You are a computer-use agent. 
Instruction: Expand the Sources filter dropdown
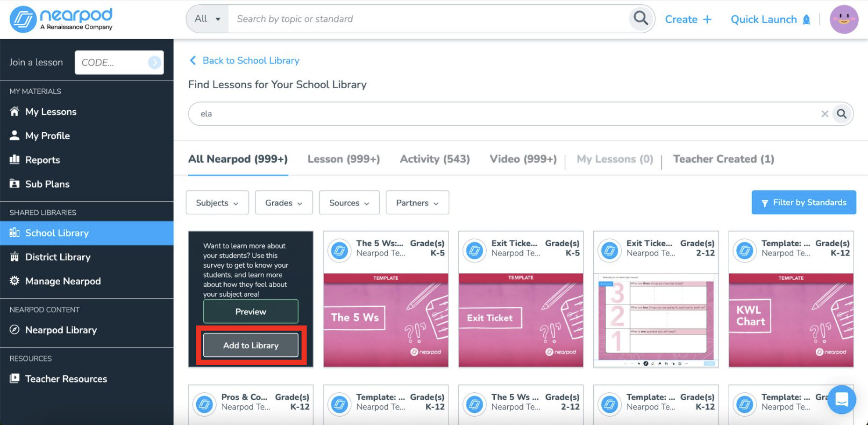pos(349,203)
